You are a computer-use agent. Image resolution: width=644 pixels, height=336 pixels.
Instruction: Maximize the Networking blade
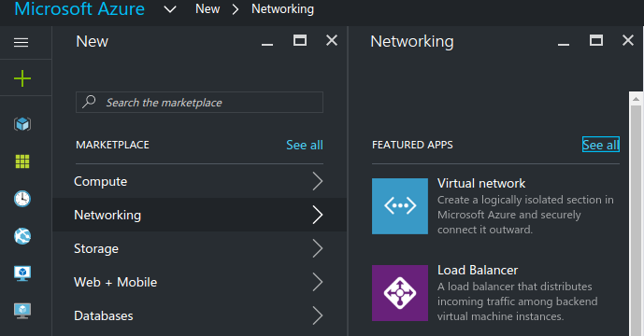click(596, 40)
